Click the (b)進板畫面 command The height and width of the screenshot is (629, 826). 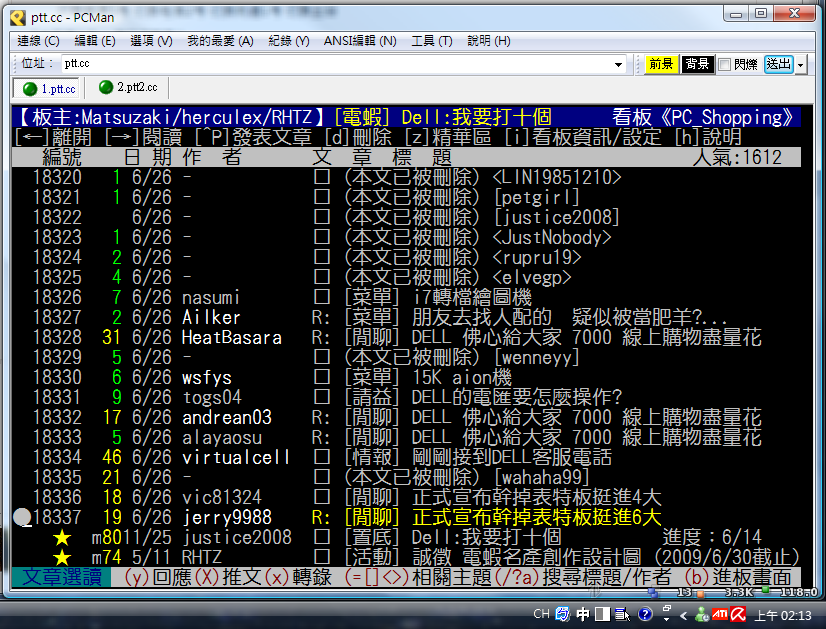coord(738,577)
